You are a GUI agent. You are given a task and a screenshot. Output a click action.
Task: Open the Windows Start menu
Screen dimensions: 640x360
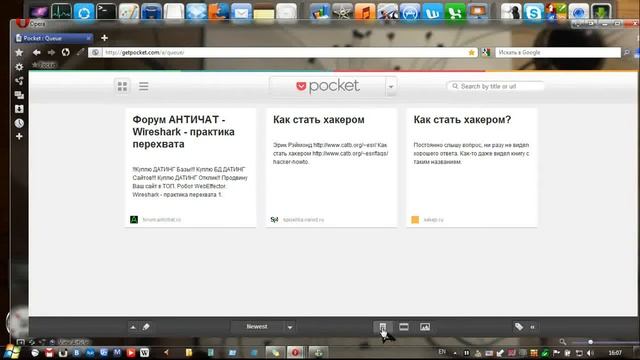pyautogui.click(x=11, y=352)
